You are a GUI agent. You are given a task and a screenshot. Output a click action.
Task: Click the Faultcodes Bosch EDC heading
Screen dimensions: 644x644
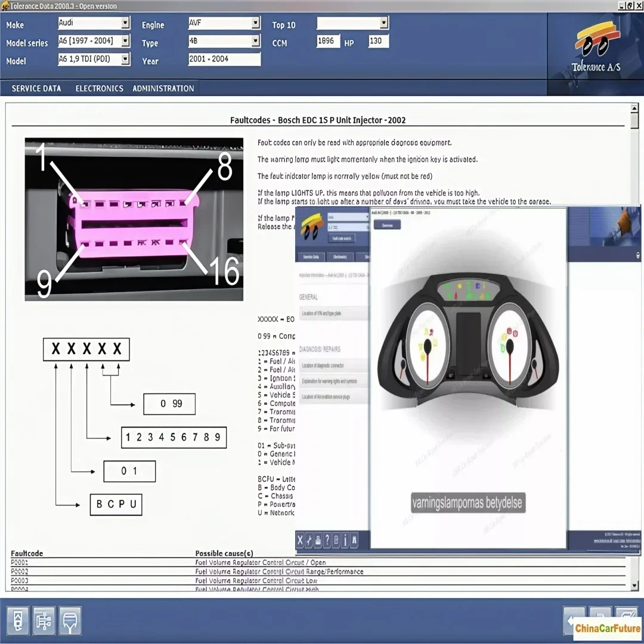pos(318,120)
